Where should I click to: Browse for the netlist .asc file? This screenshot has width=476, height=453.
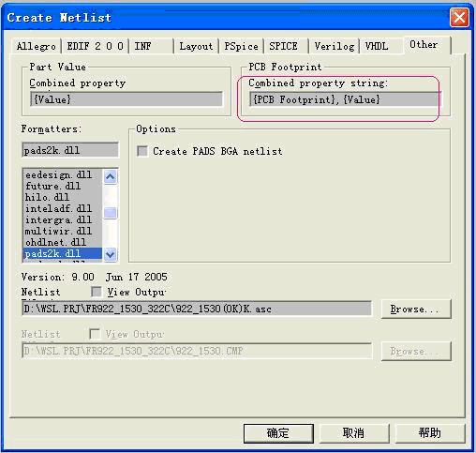click(x=416, y=309)
